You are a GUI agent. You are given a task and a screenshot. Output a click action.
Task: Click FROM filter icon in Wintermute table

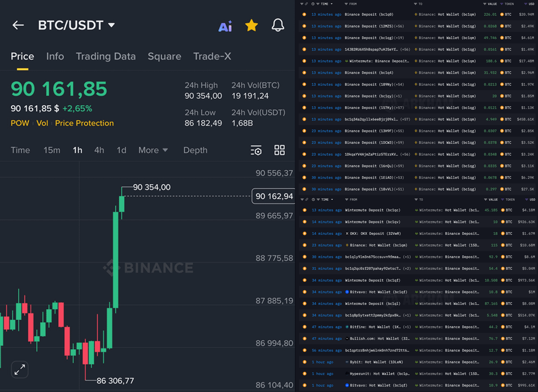point(346,199)
